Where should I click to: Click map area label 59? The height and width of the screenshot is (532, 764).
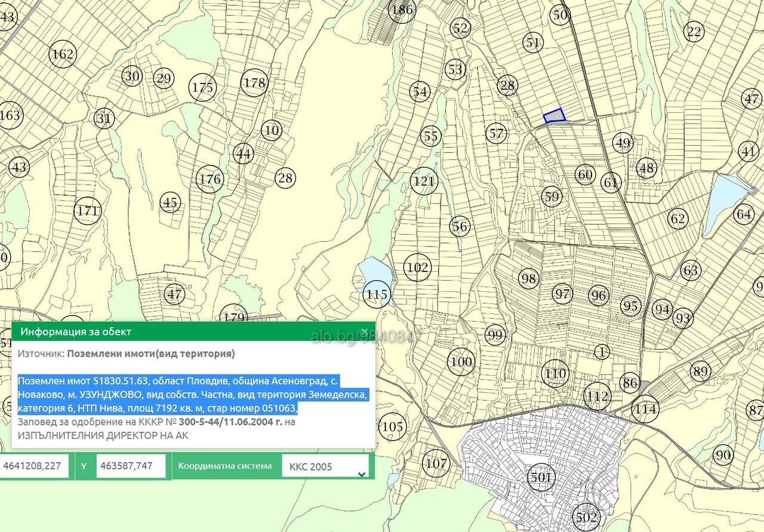tap(552, 196)
